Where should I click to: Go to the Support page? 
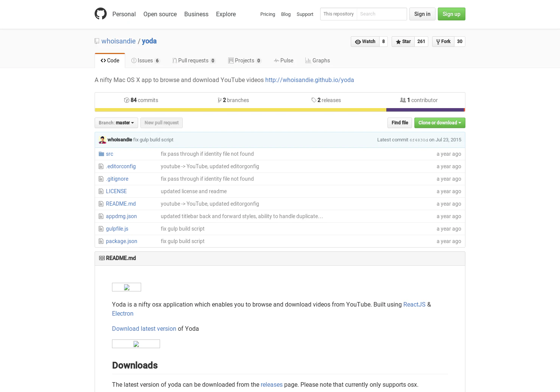pyautogui.click(x=305, y=14)
